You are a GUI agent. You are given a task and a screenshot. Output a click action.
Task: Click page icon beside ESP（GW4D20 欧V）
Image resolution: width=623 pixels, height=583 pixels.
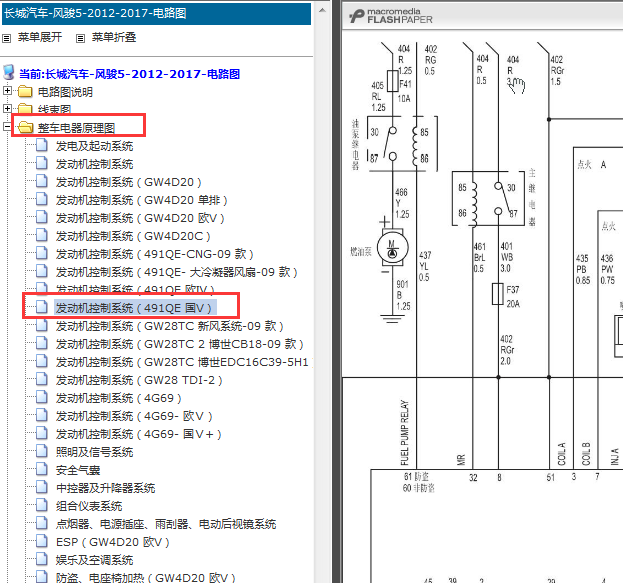pyautogui.click(x=42, y=541)
